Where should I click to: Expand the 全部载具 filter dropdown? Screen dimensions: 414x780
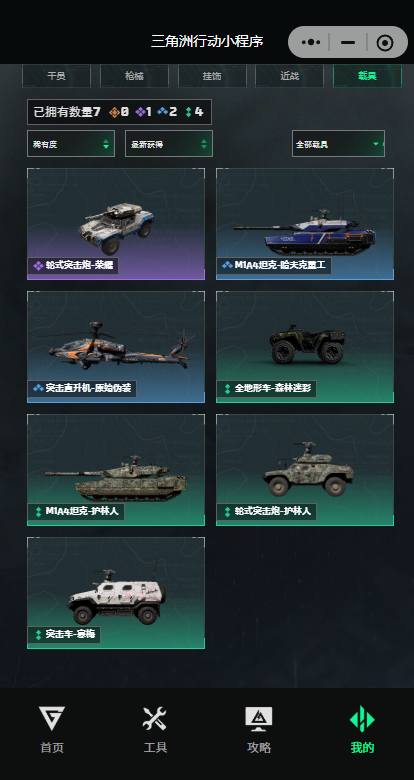[338, 144]
